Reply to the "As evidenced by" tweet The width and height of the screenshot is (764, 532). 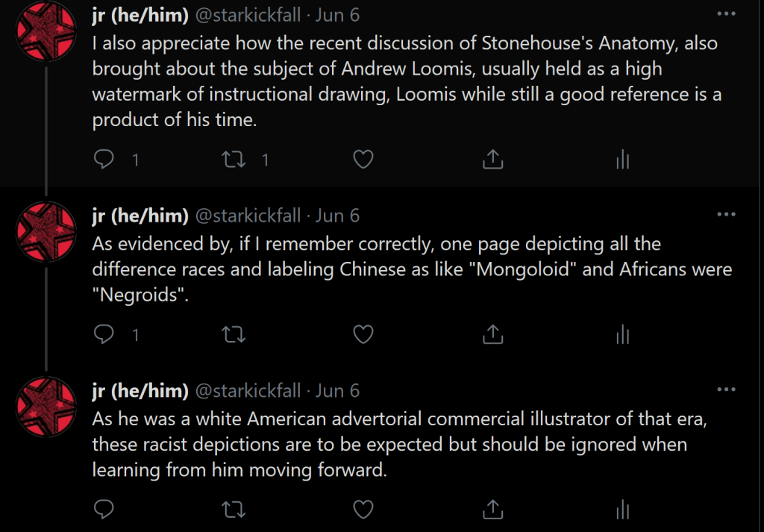point(104,335)
